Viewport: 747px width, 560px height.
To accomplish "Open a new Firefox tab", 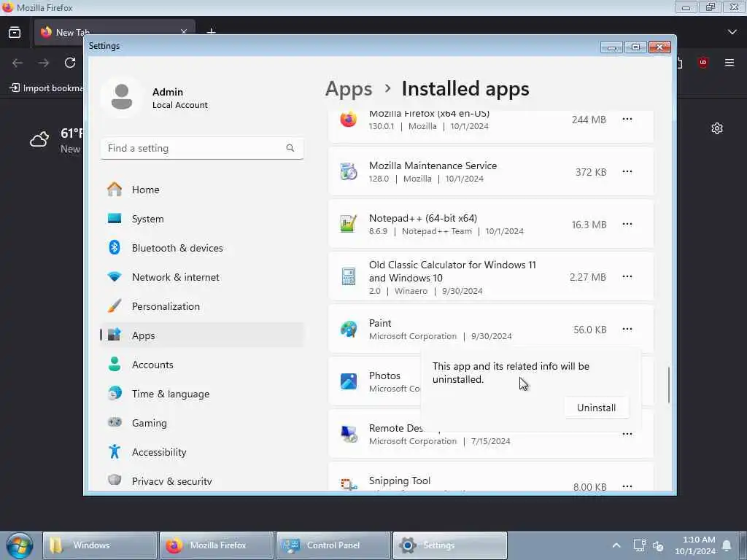I will click(x=211, y=32).
